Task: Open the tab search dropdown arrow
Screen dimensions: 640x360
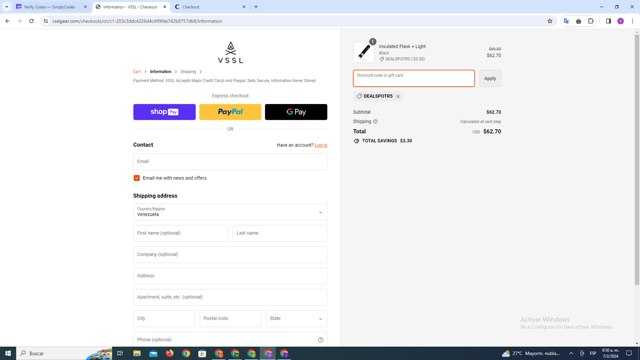Action: click(x=7, y=7)
